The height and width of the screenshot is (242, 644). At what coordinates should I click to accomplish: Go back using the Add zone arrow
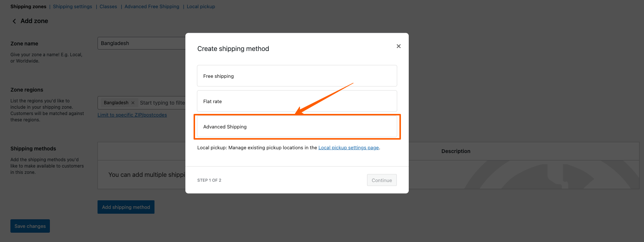pos(14,21)
